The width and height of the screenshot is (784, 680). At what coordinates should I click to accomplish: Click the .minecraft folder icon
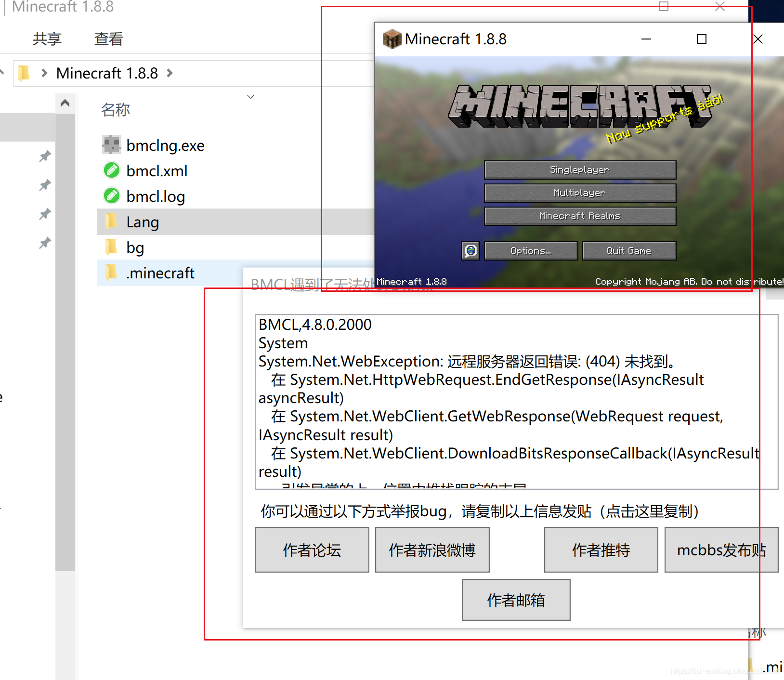point(111,272)
